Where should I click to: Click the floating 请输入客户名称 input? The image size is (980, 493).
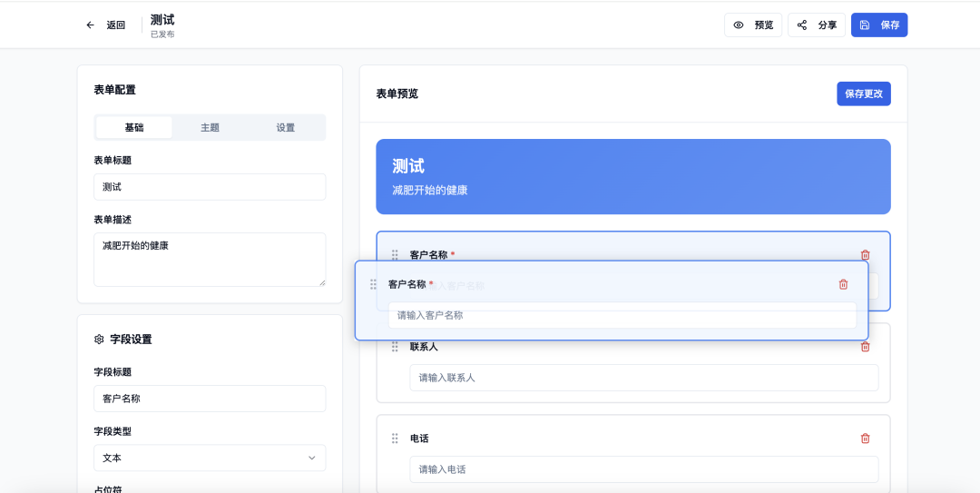[x=622, y=315]
